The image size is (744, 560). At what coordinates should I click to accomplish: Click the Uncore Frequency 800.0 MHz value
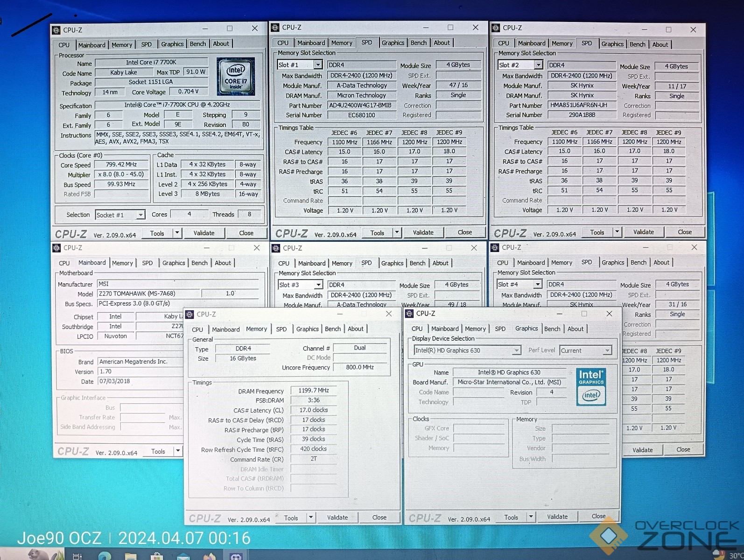[x=360, y=367]
